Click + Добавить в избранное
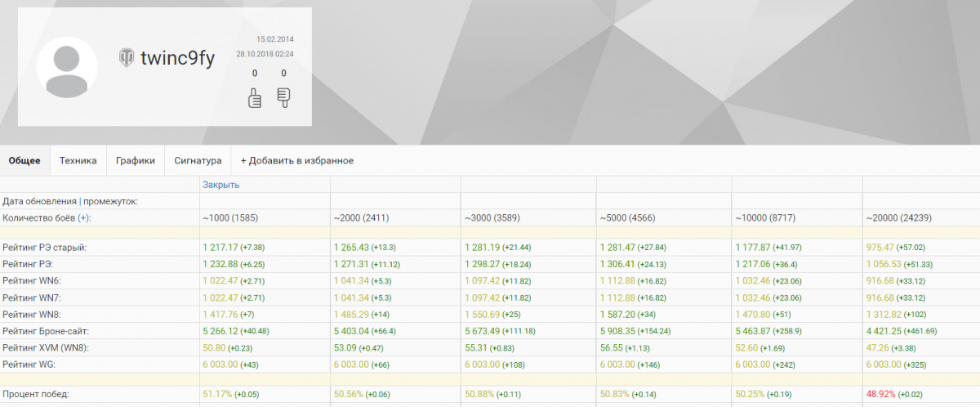This screenshot has width=980, height=407. point(296,161)
